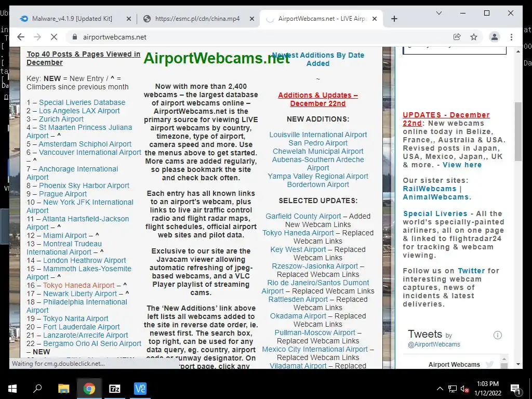
Task: Open the VNC taskbar application
Action: coord(140,389)
